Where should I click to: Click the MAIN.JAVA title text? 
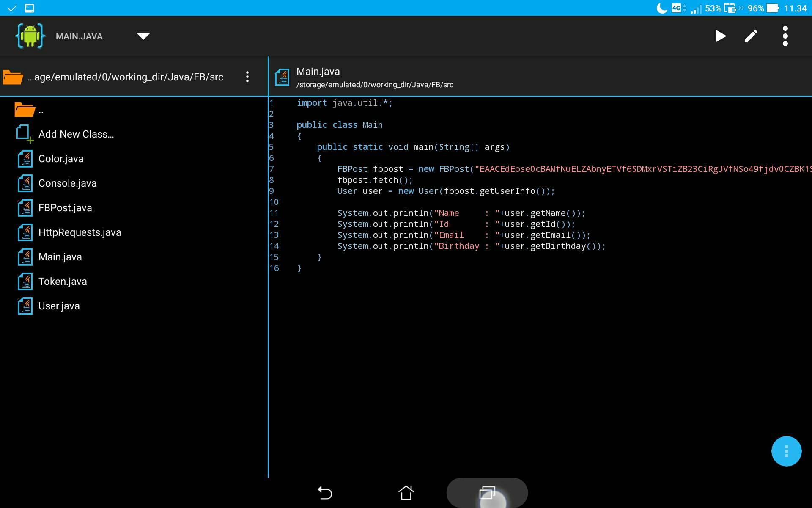79,36
